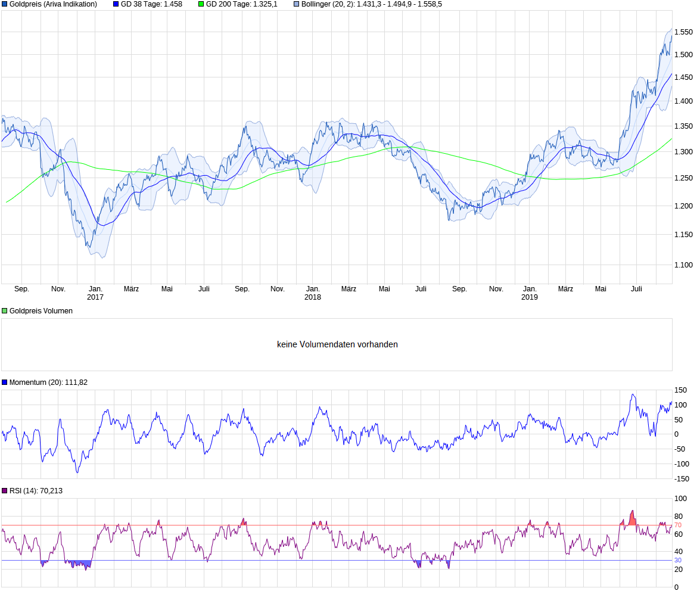Click the Goldpreis Volumen title
The height and width of the screenshot is (594, 700).
[x=41, y=311]
